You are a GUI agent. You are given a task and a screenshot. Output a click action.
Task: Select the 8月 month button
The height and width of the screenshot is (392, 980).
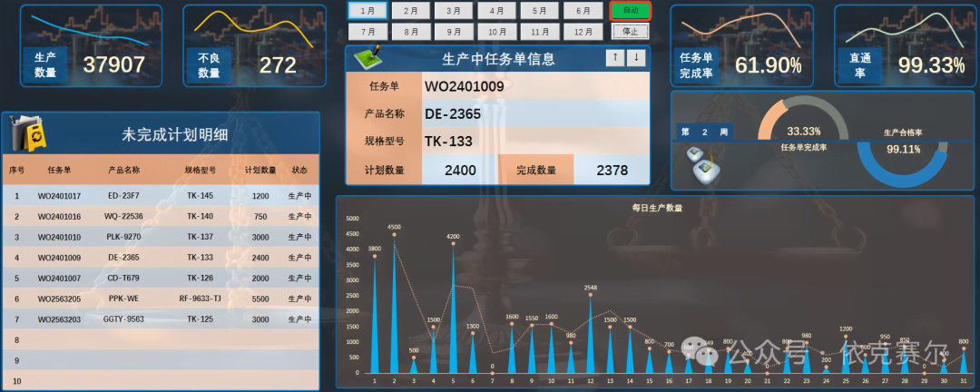(410, 31)
